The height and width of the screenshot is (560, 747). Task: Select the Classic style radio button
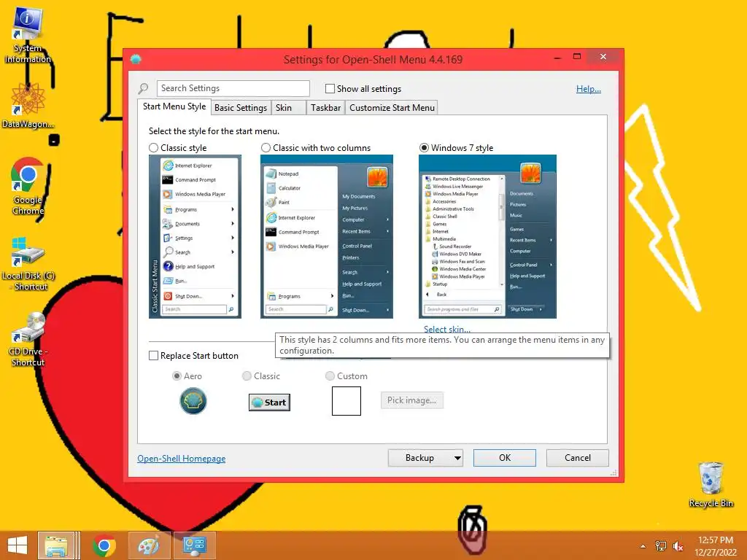coord(153,147)
